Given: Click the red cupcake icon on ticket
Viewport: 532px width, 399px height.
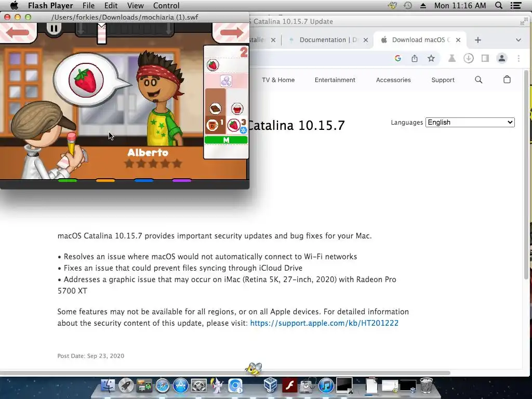Looking at the screenshot, I should click(x=237, y=109).
